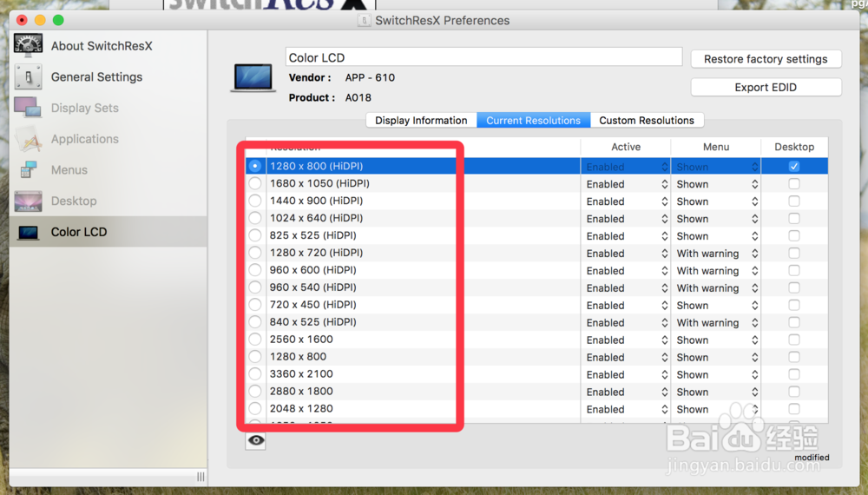Select the 720 x 450 (HiDPI) row text

coord(312,305)
